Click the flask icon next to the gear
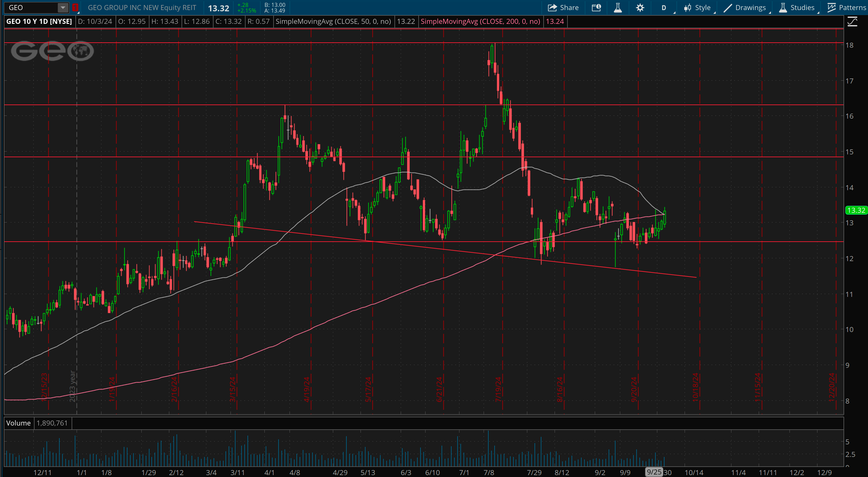This screenshot has width=868, height=477. [618, 8]
